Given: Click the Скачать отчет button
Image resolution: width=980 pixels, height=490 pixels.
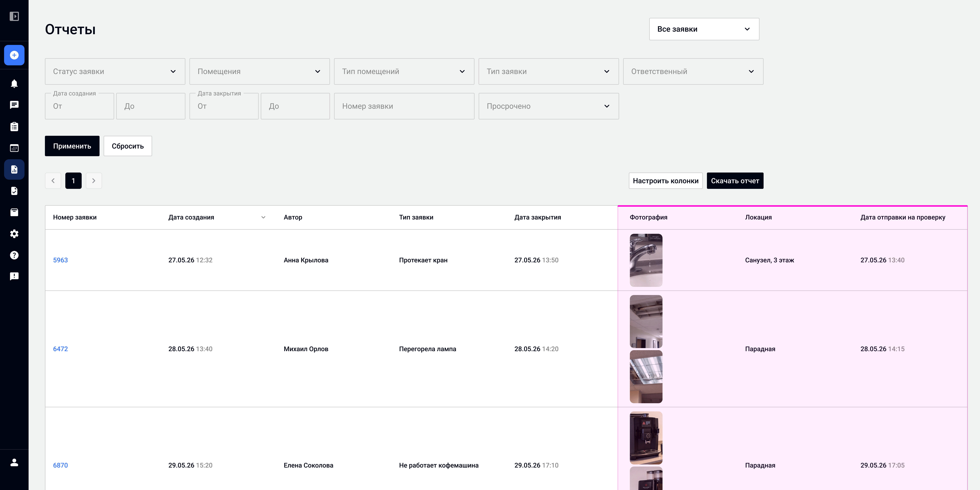Looking at the screenshot, I should point(735,181).
